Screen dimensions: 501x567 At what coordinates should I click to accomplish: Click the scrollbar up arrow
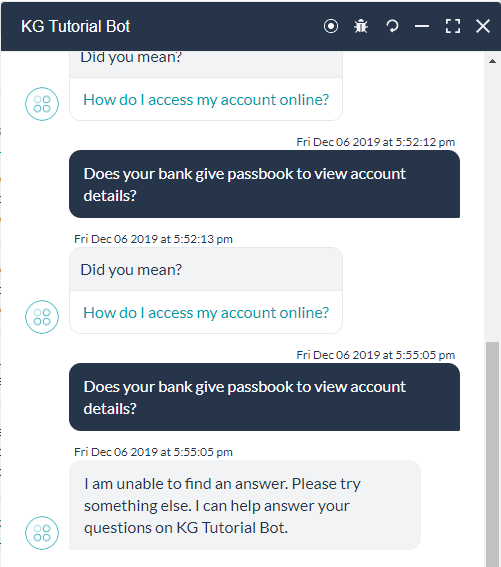tap(492, 61)
